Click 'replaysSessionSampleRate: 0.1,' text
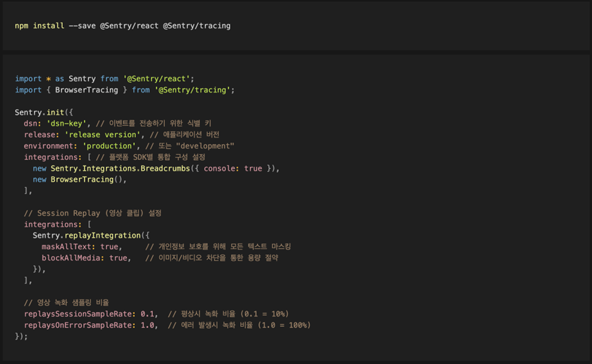Viewport: 592px width, 364px height. click(x=91, y=314)
